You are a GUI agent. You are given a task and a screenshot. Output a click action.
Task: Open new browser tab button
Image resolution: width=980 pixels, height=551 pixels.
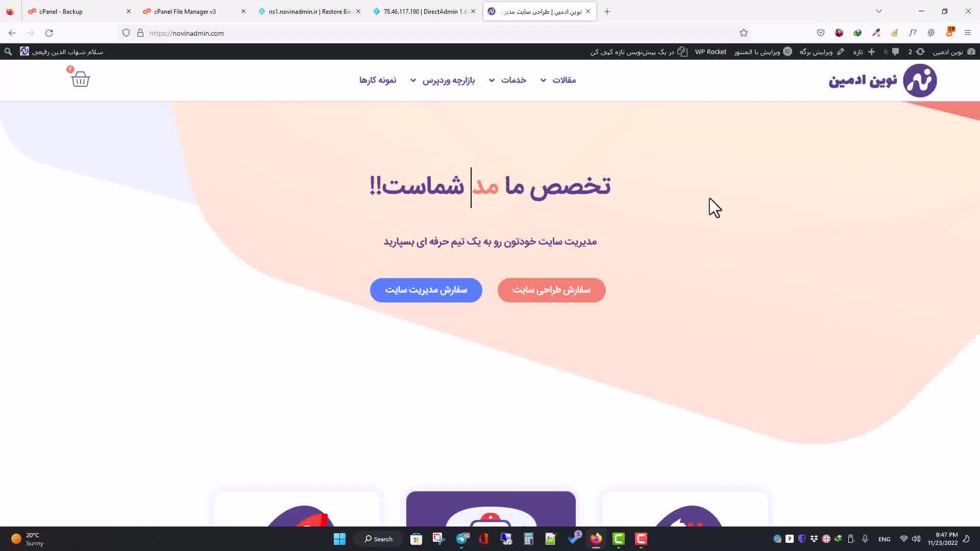(x=607, y=11)
